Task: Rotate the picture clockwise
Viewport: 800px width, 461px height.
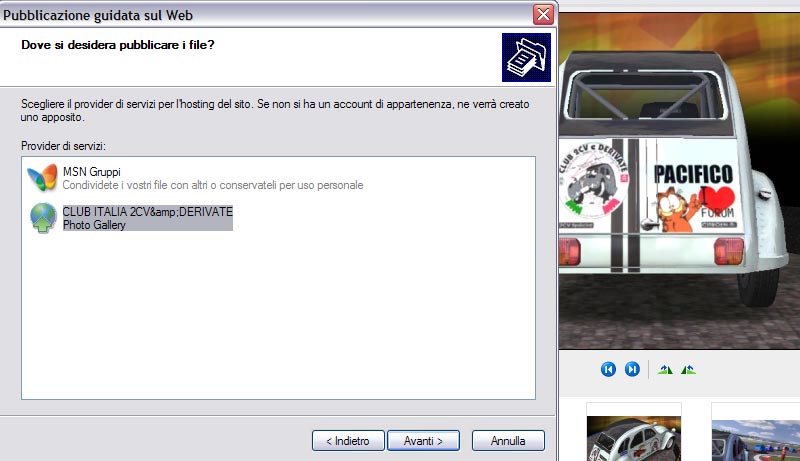Action: (665, 369)
